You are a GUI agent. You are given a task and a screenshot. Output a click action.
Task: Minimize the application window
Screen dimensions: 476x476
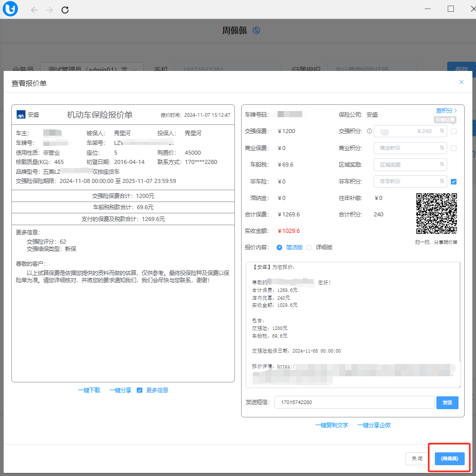[428, 9]
